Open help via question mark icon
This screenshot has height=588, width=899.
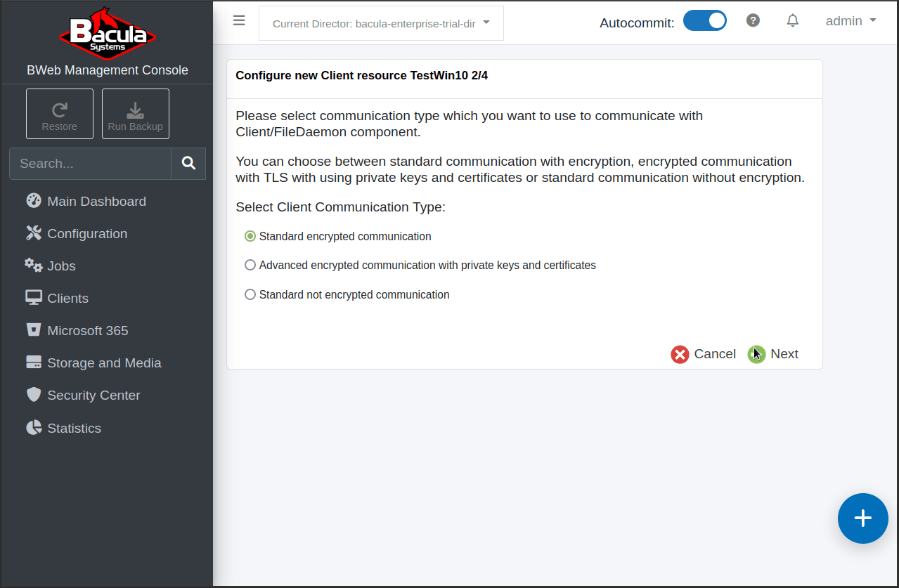point(753,20)
